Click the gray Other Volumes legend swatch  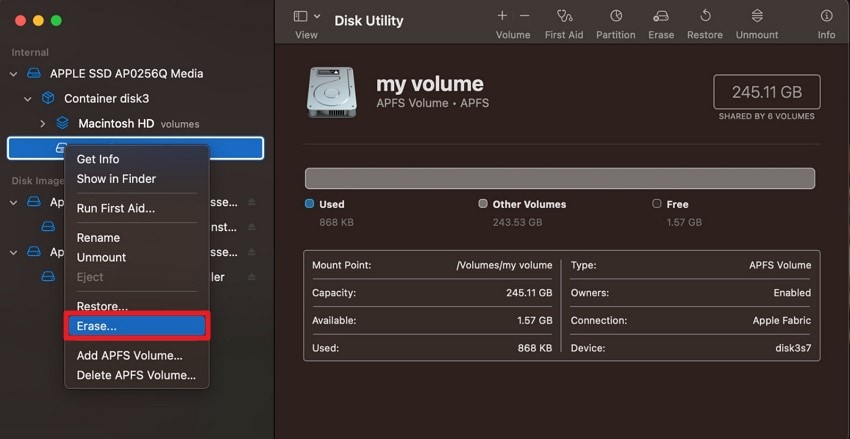[483, 204]
